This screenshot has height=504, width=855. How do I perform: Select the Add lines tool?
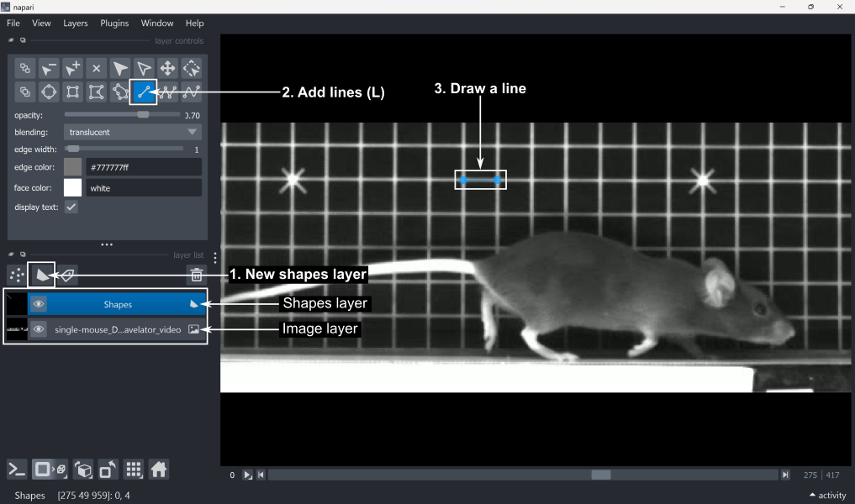144,92
